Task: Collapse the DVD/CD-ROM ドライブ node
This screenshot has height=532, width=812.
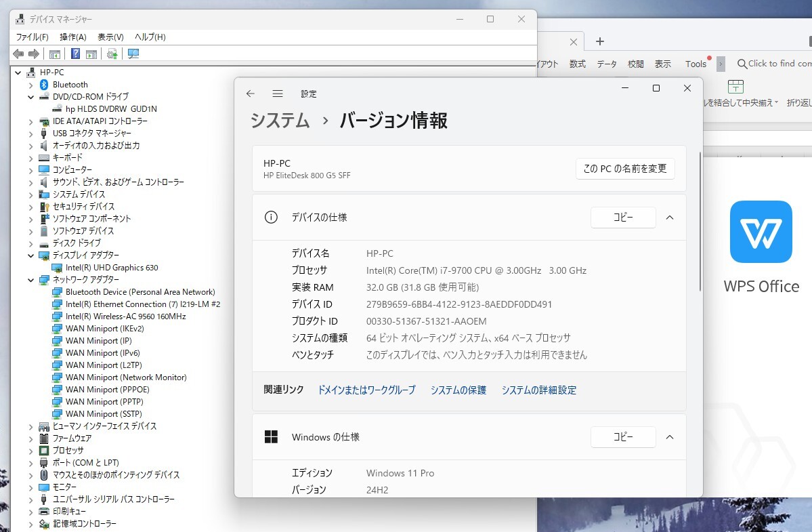Action: click(30, 97)
